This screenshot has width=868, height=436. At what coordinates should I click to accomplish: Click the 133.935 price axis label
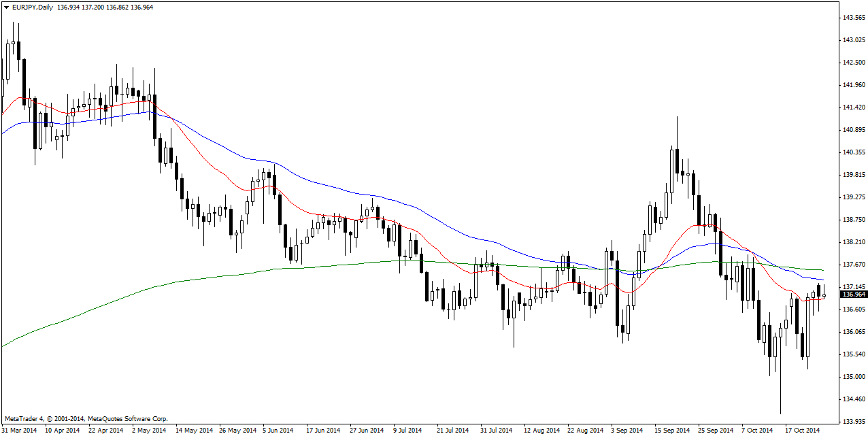click(853, 422)
